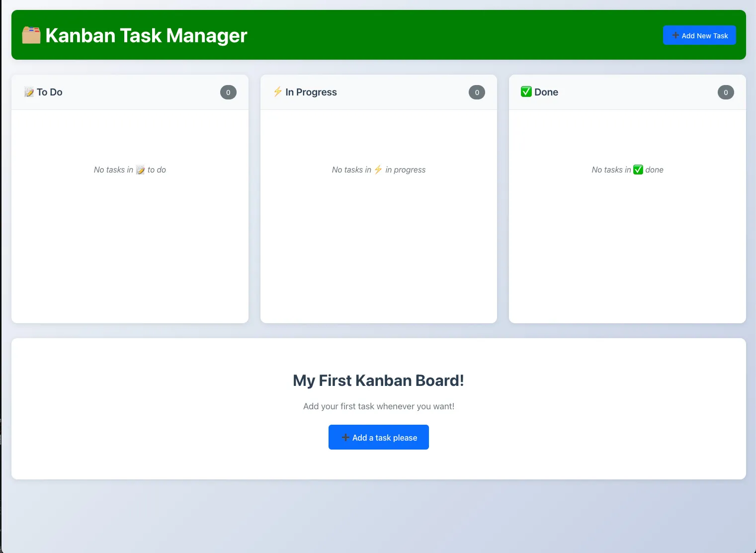Click the plus icon in Add a task please
This screenshot has height=553, width=756.
(x=345, y=438)
